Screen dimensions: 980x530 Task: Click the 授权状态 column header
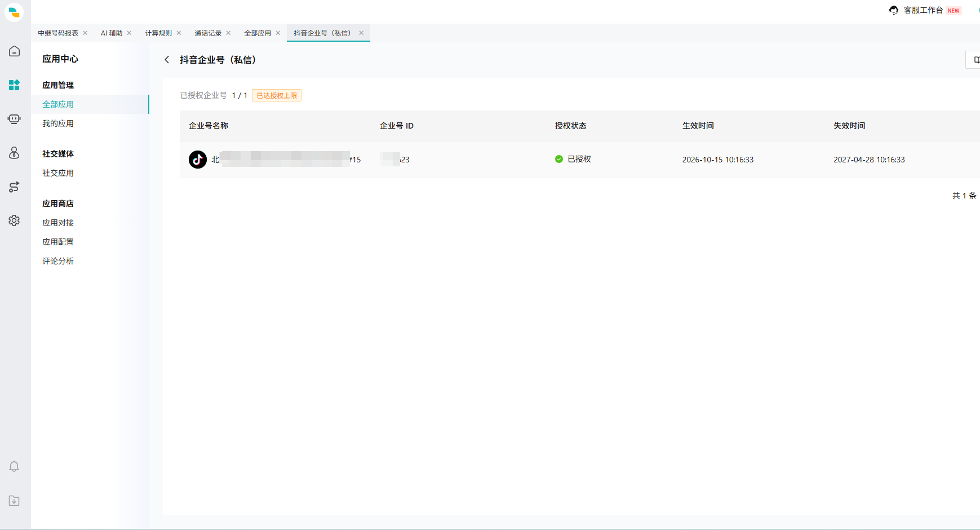(x=570, y=126)
